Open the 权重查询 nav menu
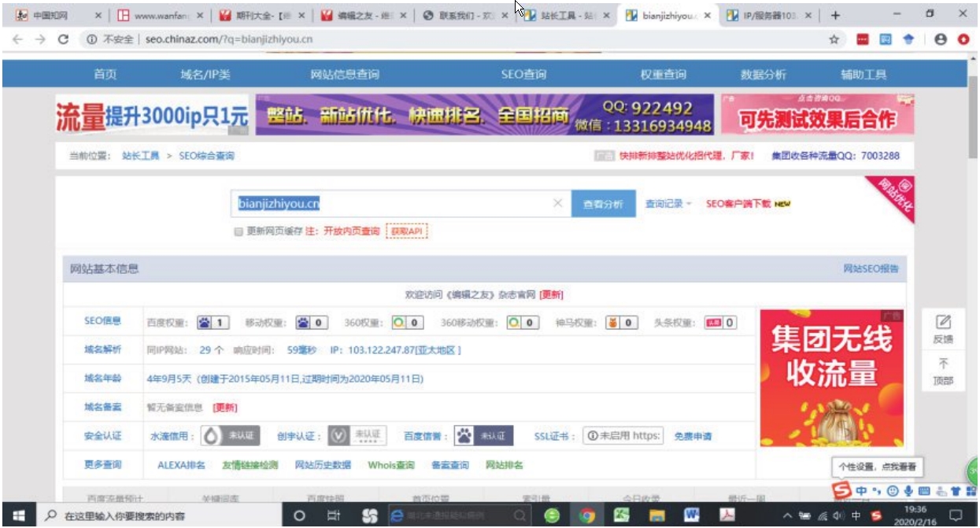 tap(663, 75)
